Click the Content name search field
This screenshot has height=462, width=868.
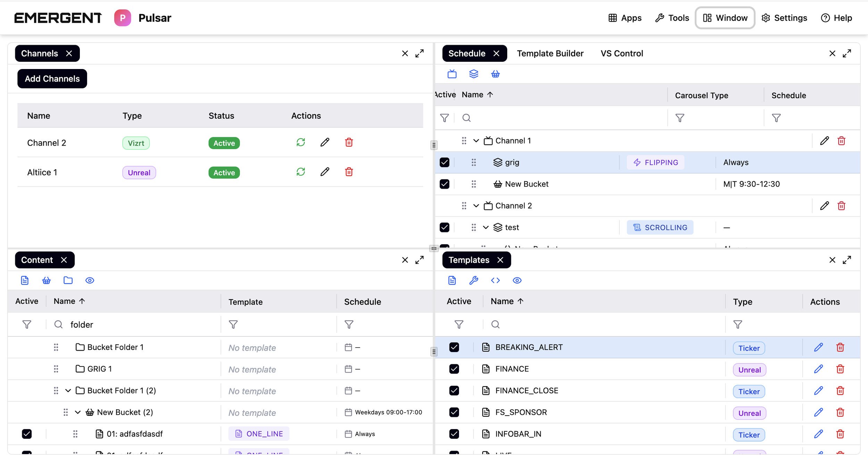coord(139,325)
